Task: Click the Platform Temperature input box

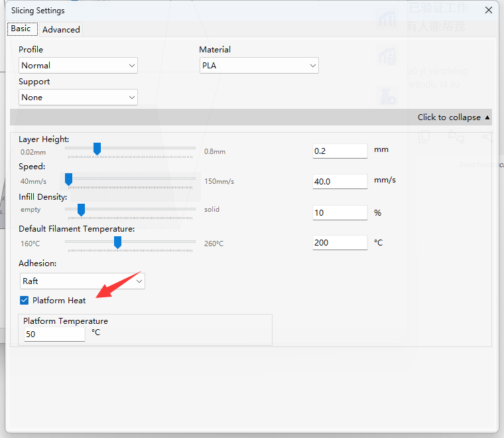Action: tap(54, 334)
